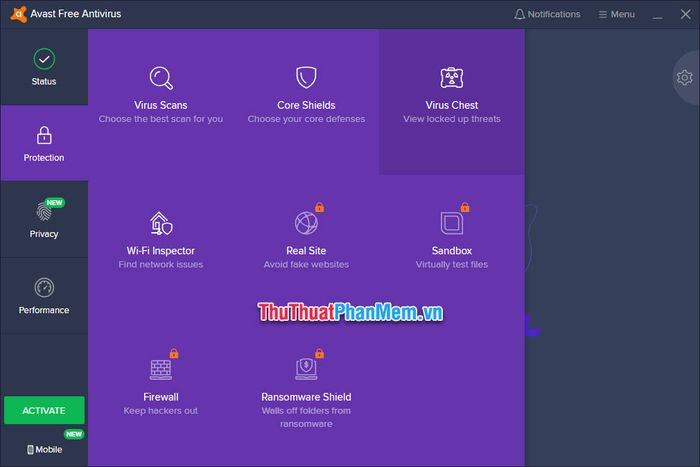
Task: Launch Wi-Fi Inspector house icon
Action: 161,223
